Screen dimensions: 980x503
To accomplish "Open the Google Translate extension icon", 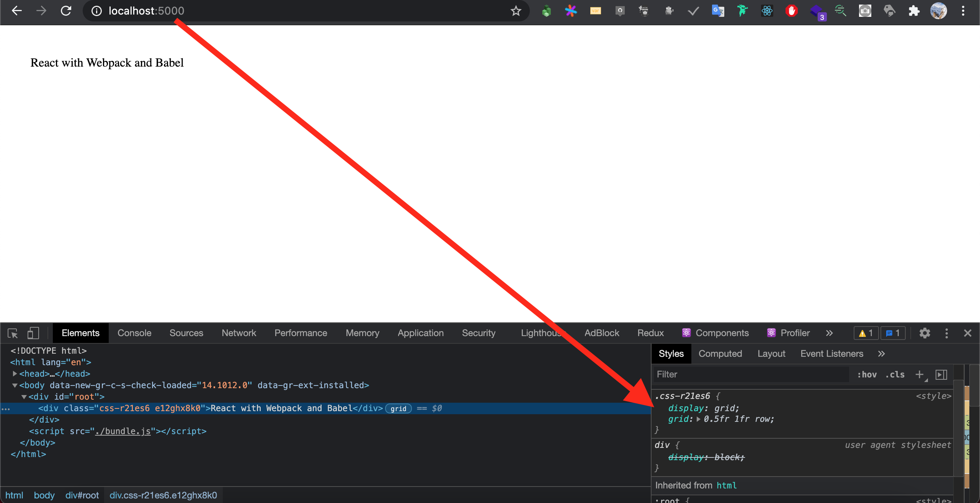I will point(718,11).
